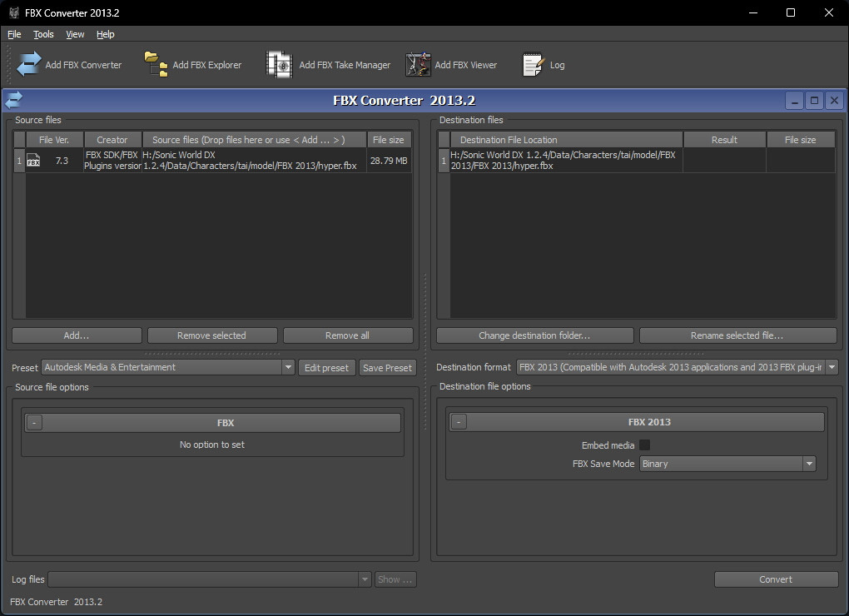Screen dimensions: 849x616
Task: Click Change destination folder
Action: click(534, 335)
